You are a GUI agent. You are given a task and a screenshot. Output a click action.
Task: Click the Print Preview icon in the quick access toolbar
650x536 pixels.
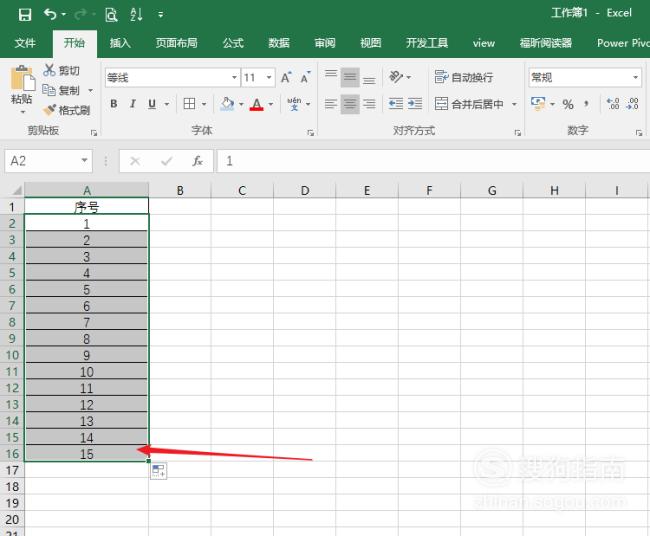111,15
